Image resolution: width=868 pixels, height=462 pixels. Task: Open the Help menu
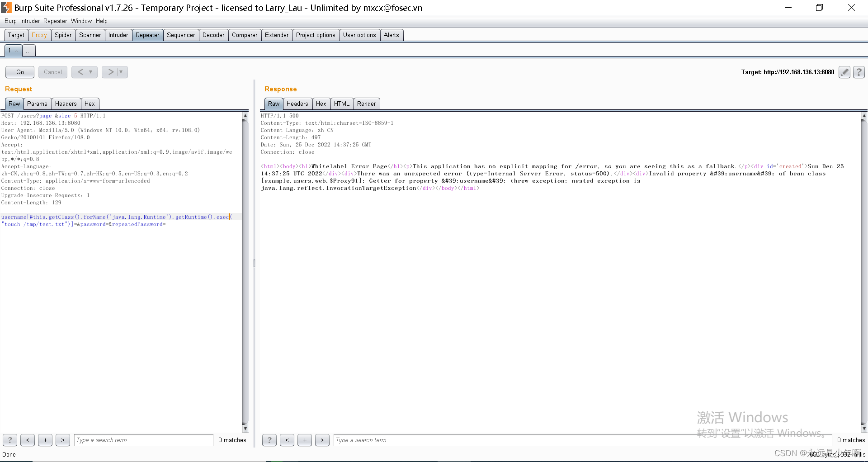[102, 21]
